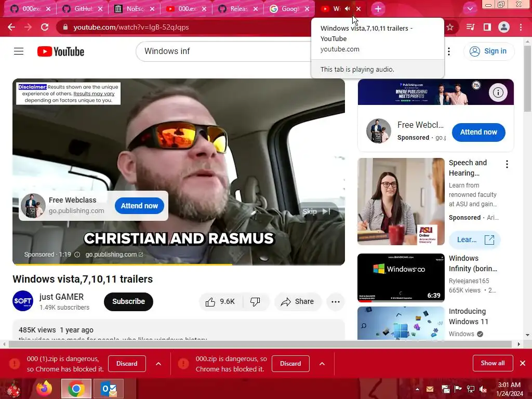Open Windows Infinity video thumbnail
Screen dimensions: 532x399
pos(401,277)
